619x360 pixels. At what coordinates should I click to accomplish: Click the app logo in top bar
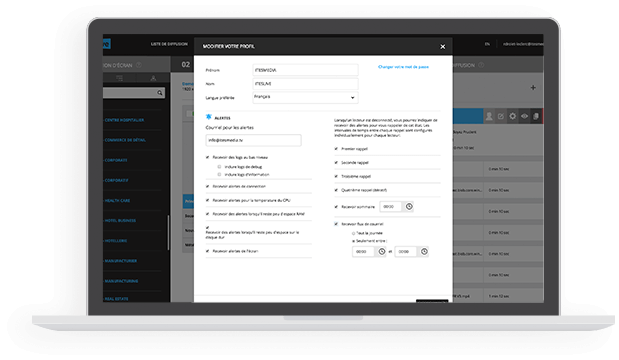pyautogui.click(x=107, y=44)
